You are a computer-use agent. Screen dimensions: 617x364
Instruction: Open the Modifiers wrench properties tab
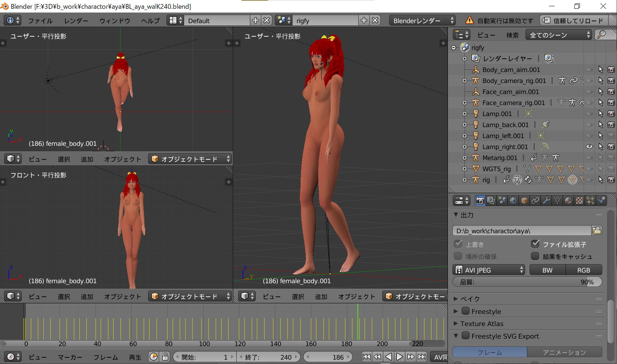pyautogui.click(x=546, y=201)
